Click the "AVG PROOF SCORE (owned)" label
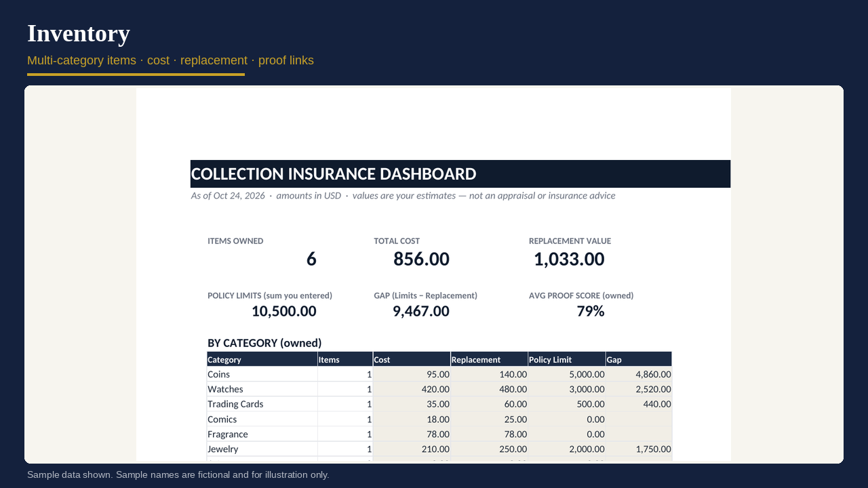The width and height of the screenshot is (868, 488). (581, 296)
